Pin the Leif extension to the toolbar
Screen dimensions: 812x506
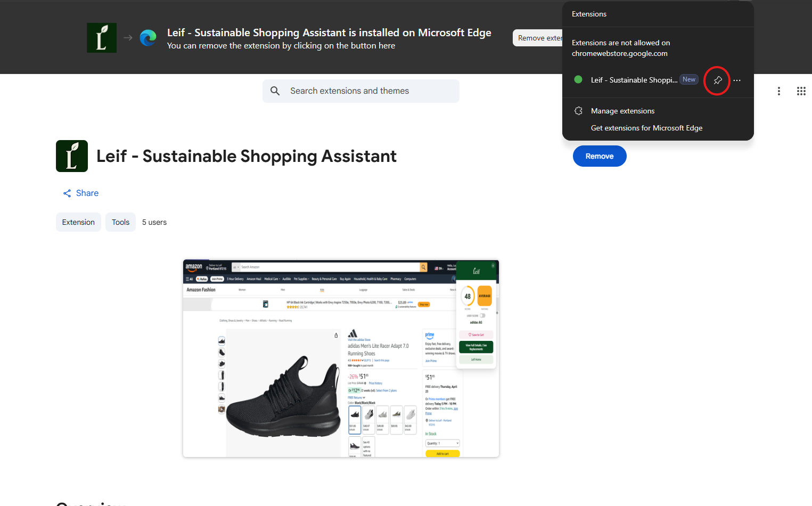[717, 80]
